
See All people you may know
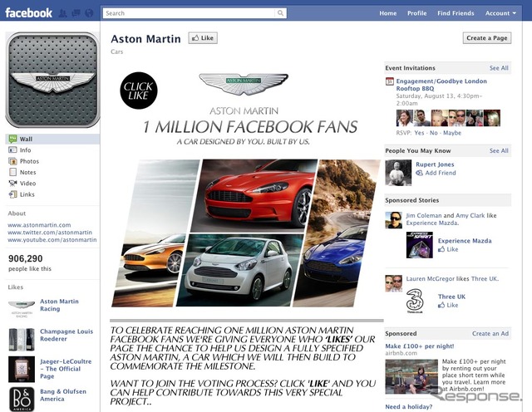click(499, 150)
